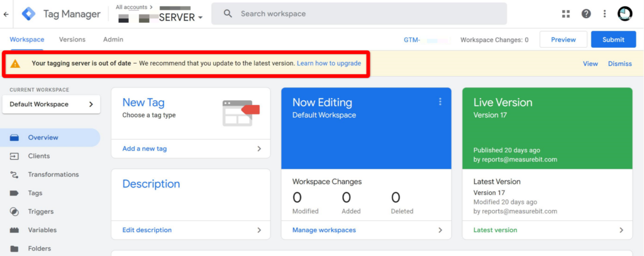The width and height of the screenshot is (644, 256).
Task: Click the Tag Manager diamond logo
Action: (29, 14)
